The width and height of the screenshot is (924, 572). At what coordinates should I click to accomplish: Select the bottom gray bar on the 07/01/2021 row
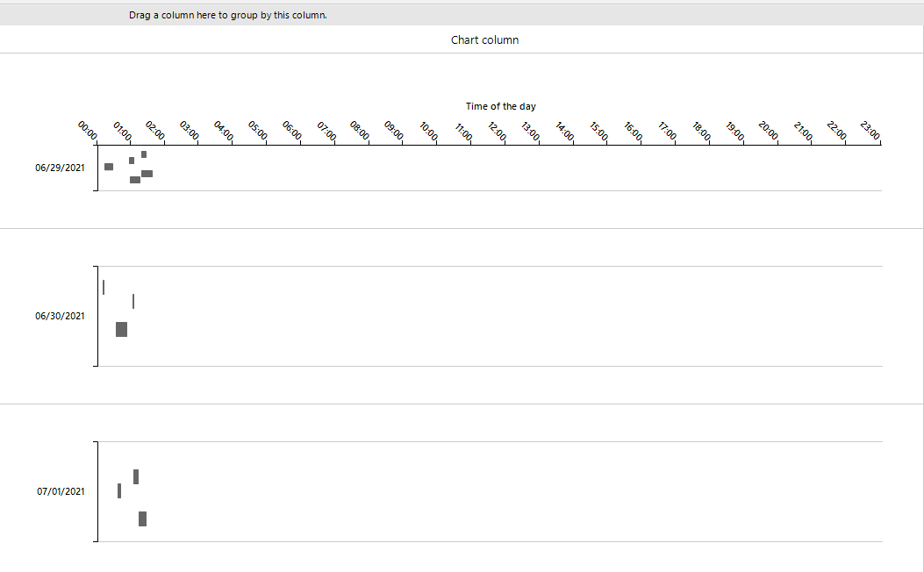point(142,518)
